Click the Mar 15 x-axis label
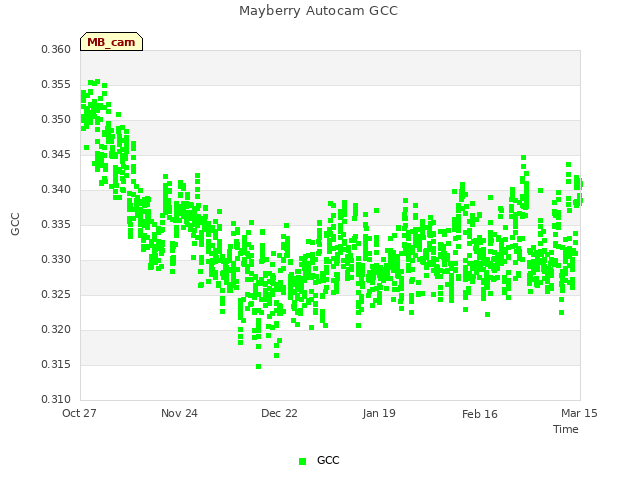The image size is (640, 480). coord(579,413)
